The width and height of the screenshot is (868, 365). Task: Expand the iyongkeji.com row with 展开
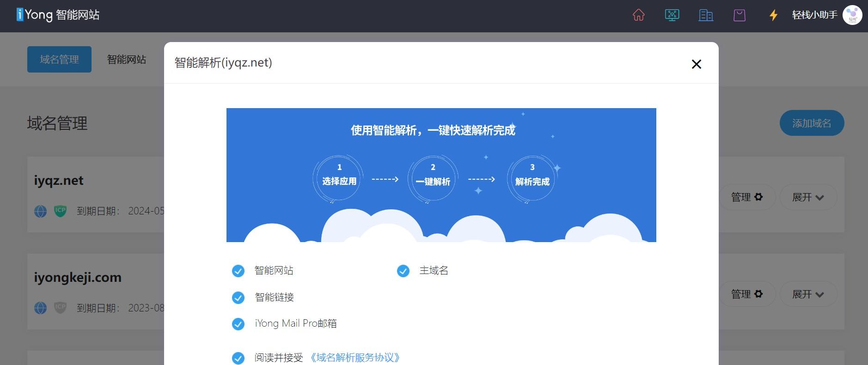(808, 294)
